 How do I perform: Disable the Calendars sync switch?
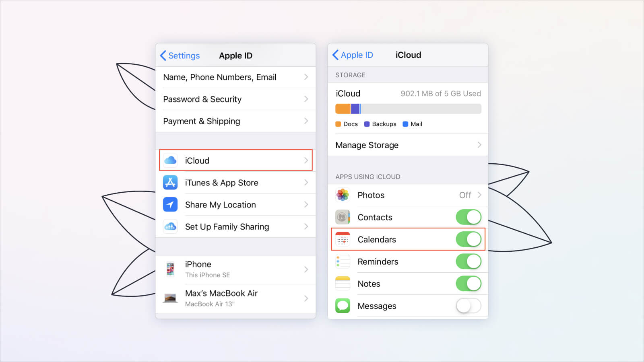468,239
